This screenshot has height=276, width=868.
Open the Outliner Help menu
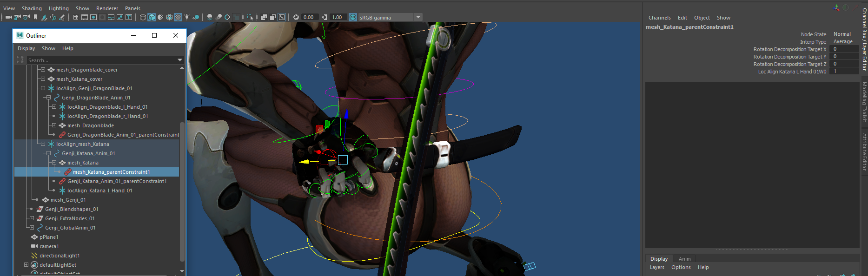pos(68,48)
